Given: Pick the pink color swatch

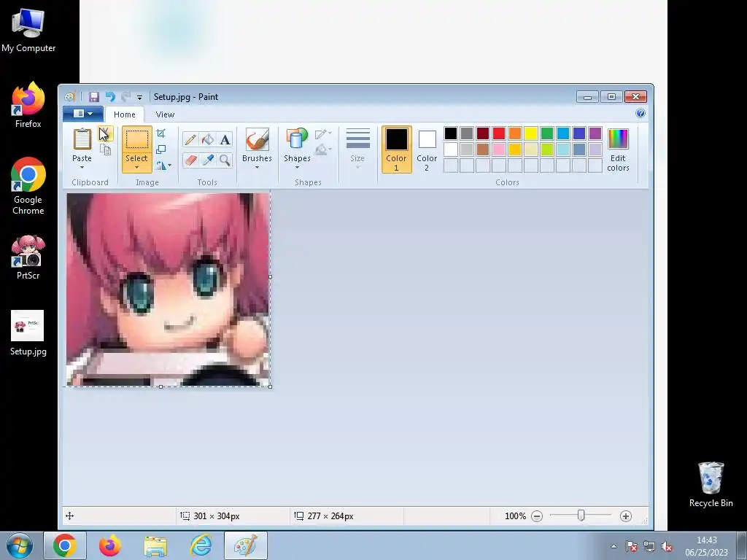Looking at the screenshot, I should tap(499, 149).
